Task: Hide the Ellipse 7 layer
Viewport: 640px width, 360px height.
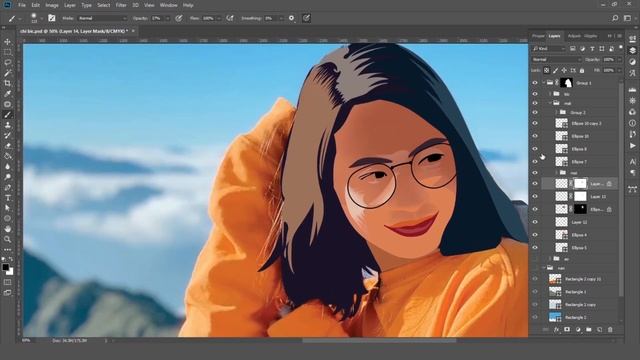Action: [x=535, y=162]
